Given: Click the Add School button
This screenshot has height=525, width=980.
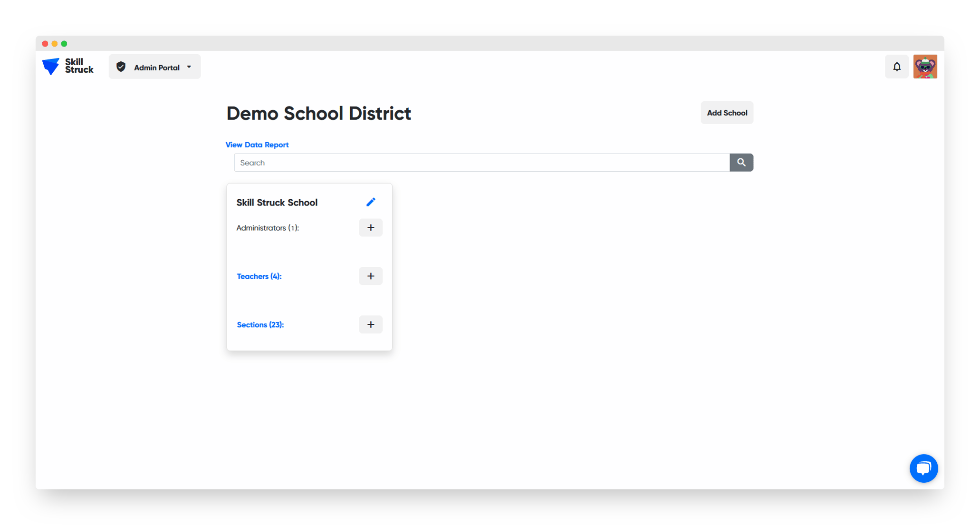Looking at the screenshot, I should [726, 113].
